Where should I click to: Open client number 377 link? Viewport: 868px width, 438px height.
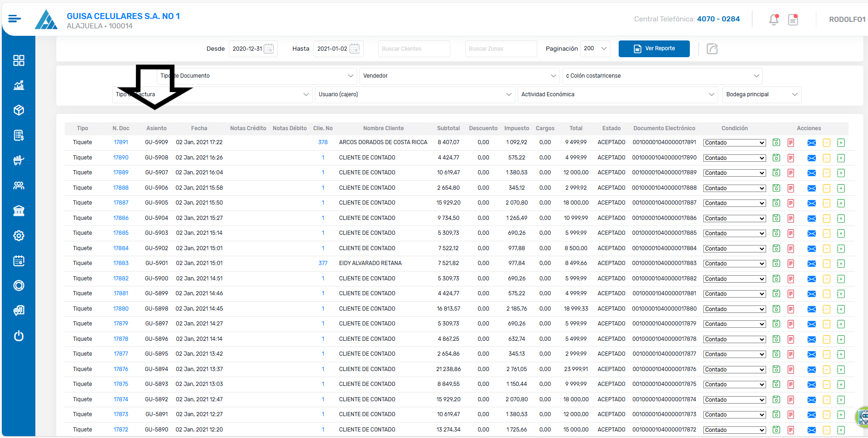(x=323, y=263)
